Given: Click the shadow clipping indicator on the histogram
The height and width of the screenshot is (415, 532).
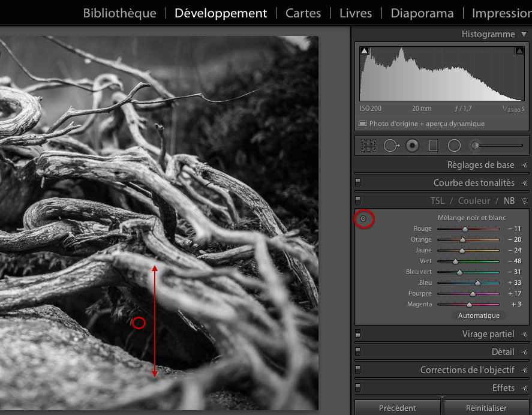Looking at the screenshot, I should (x=365, y=50).
